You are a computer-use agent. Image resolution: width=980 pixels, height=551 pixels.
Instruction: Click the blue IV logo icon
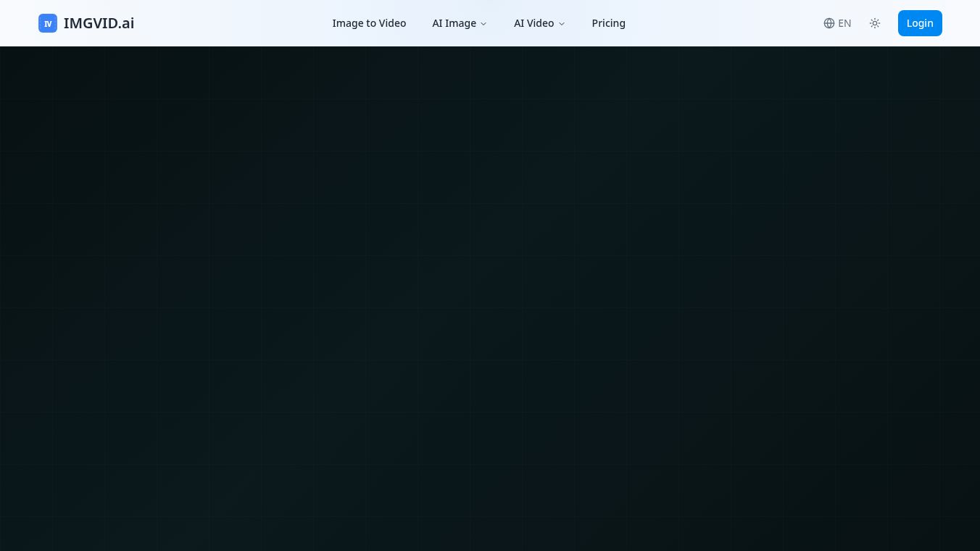pos(48,23)
